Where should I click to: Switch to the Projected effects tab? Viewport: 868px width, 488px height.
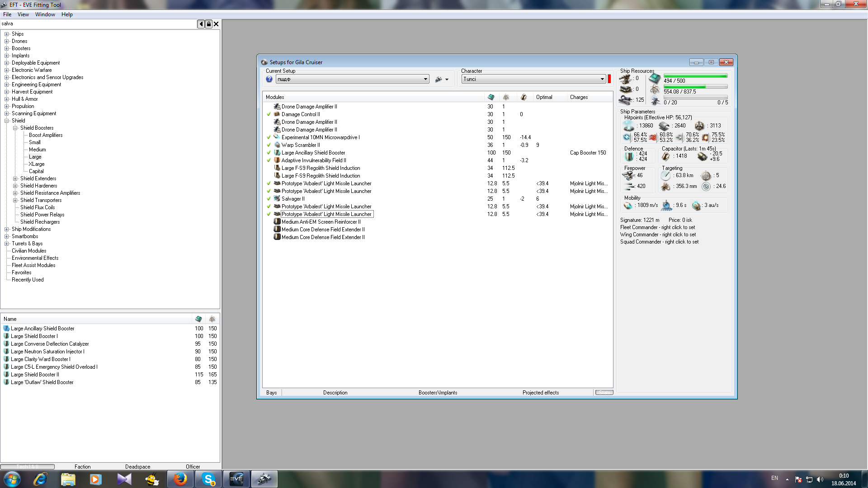coord(540,393)
